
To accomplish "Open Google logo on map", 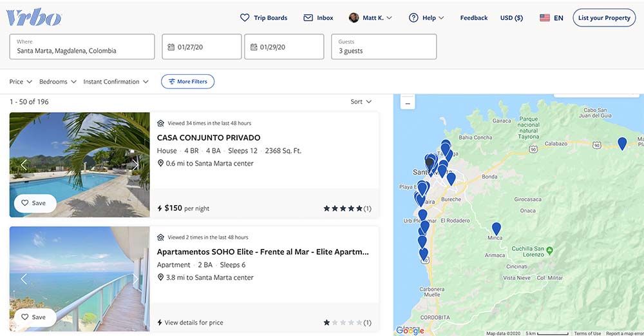I will coord(410,330).
